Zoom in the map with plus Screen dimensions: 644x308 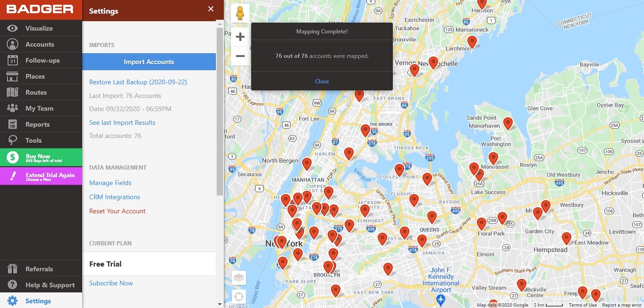pos(240,37)
